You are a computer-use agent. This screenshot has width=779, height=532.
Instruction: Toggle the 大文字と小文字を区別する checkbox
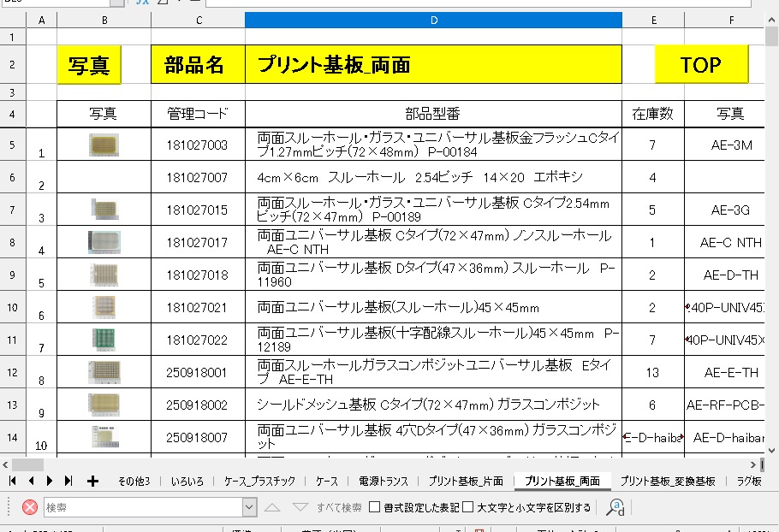pyautogui.click(x=468, y=507)
